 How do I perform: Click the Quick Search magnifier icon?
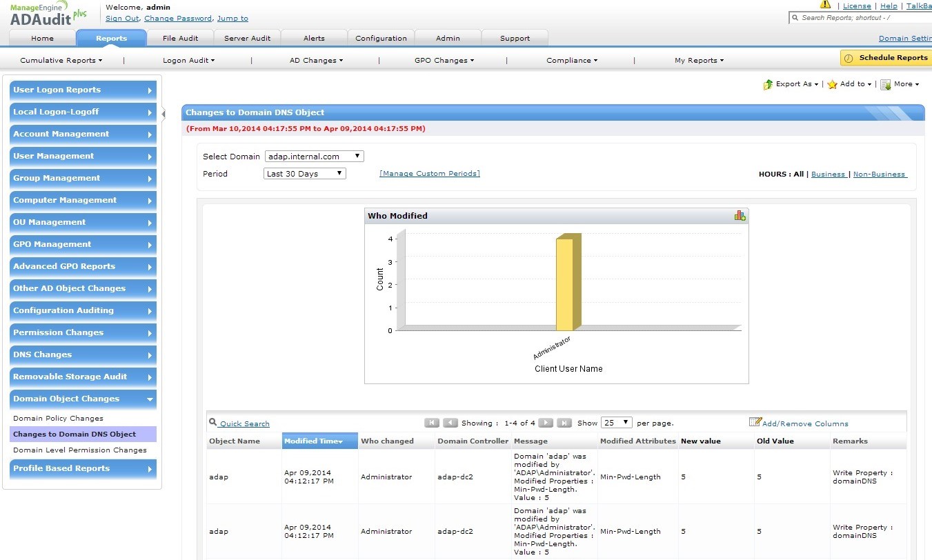pos(213,423)
